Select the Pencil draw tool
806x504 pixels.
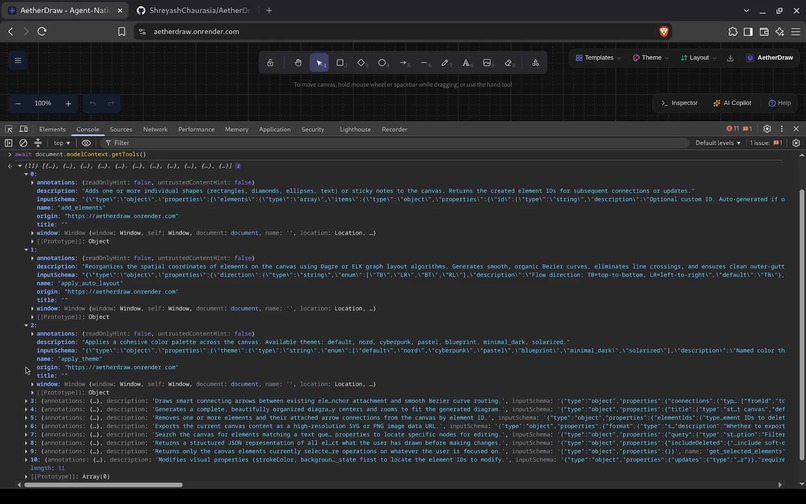pyautogui.click(x=446, y=63)
